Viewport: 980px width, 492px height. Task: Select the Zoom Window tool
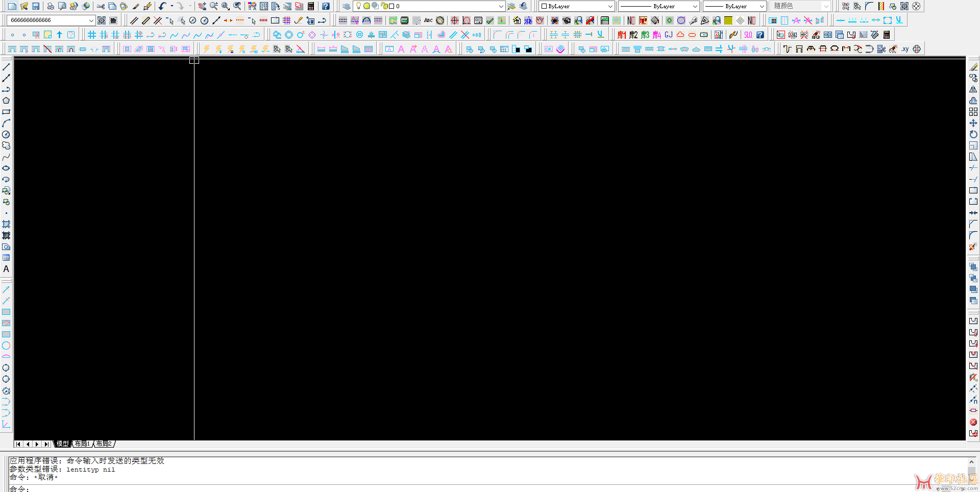pyautogui.click(x=226, y=6)
